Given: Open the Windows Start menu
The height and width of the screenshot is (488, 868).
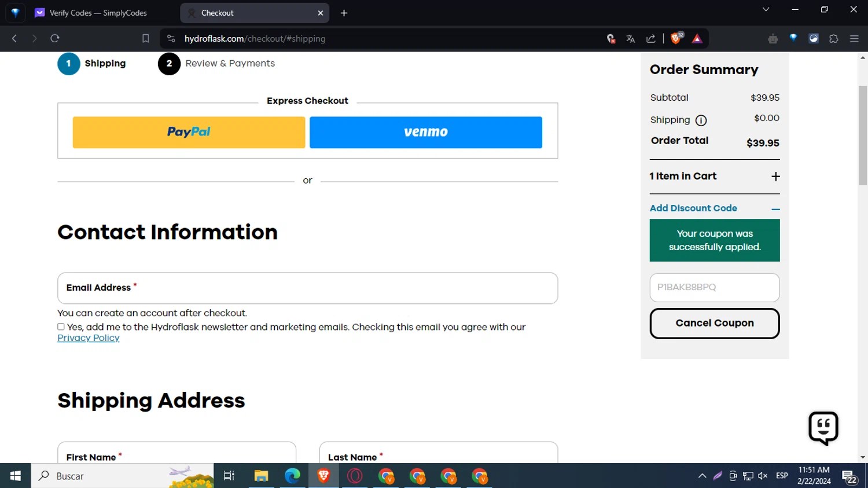Looking at the screenshot, I should 15,476.
